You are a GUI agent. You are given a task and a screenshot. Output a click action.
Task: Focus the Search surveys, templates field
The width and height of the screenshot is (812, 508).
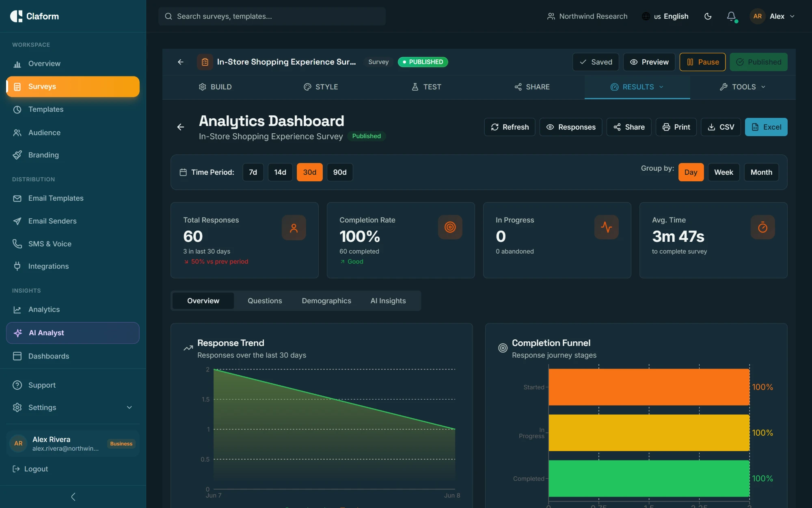(x=272, y=16)
